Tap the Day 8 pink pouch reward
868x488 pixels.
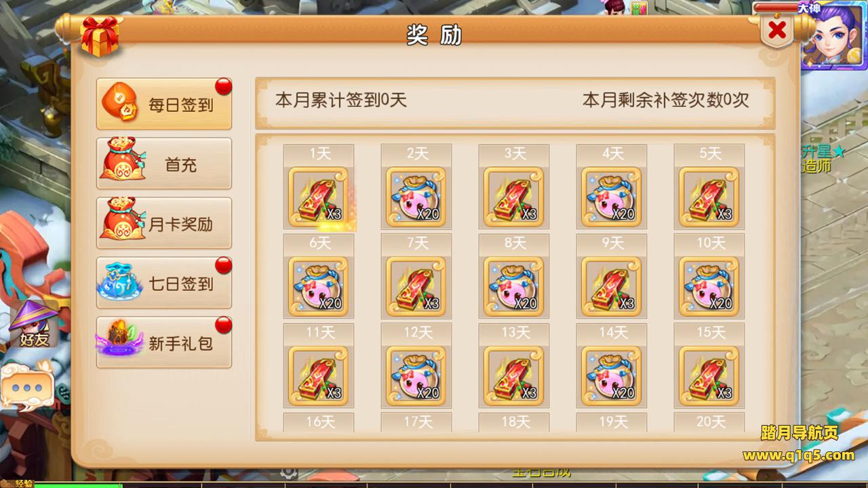pos(513,286)
